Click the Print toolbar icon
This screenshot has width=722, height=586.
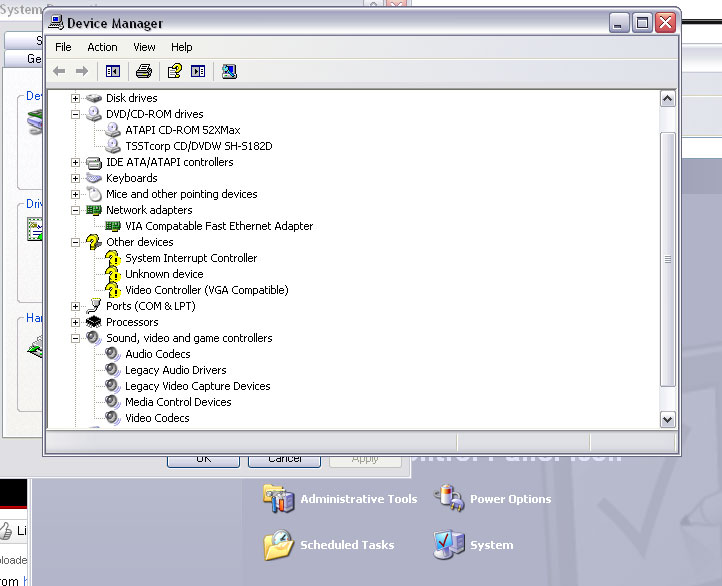144,71
